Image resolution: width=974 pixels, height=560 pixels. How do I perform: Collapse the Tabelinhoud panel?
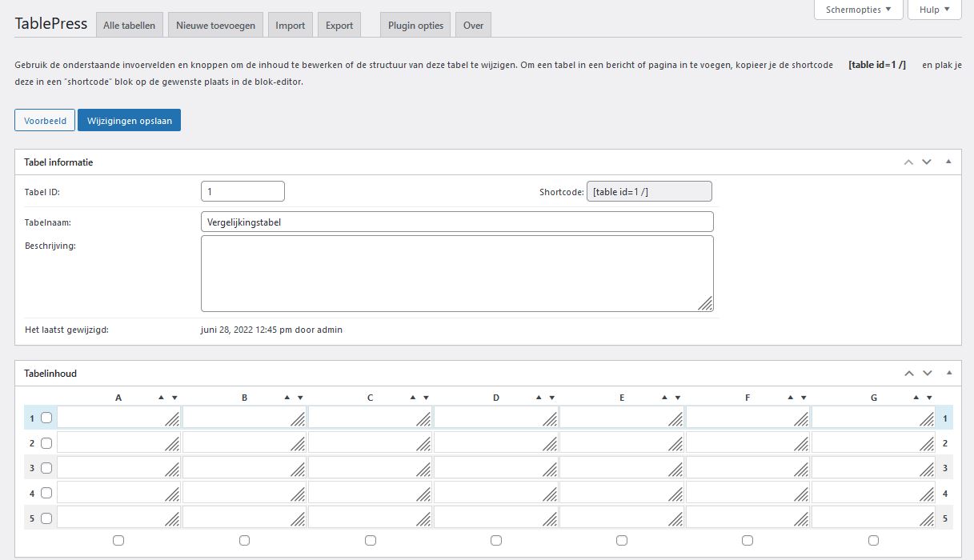(948, 374)
